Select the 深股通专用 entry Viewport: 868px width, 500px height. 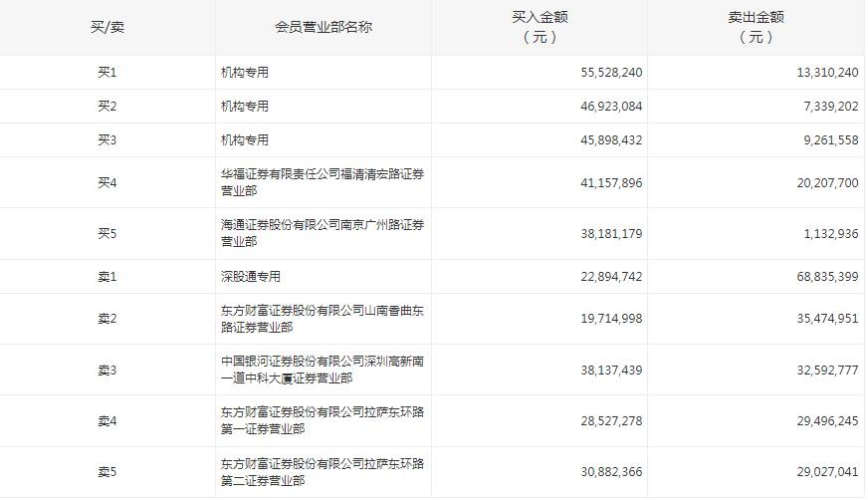pyautogui.click(x=251, y=277)
